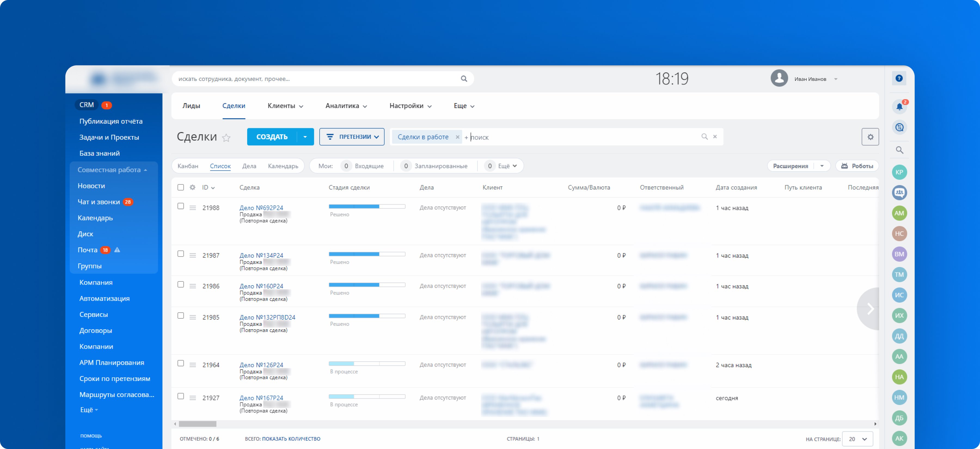Remove the 'Сделки в работе' filter chip

click(x=457, y=137)
